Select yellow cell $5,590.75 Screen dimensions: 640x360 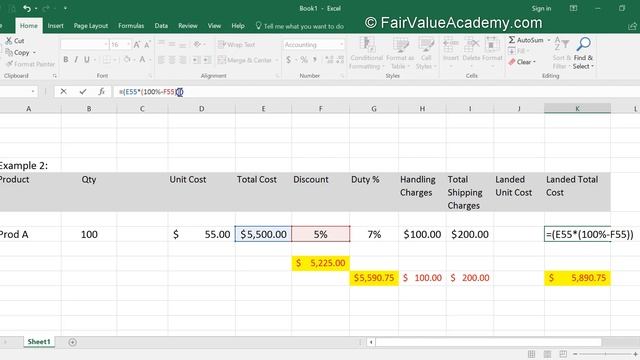(x=374, y=278)
